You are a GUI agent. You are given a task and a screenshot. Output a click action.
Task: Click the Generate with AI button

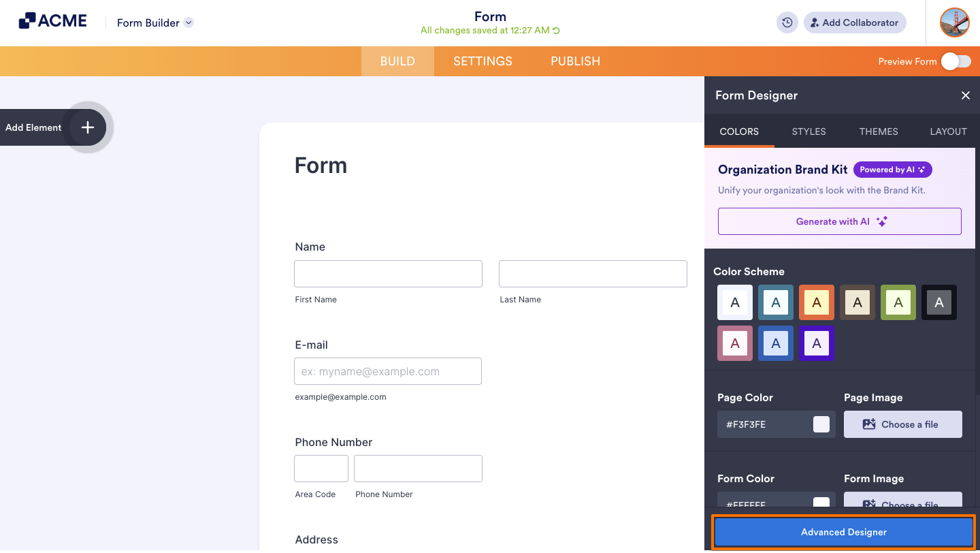pos(839,221)
